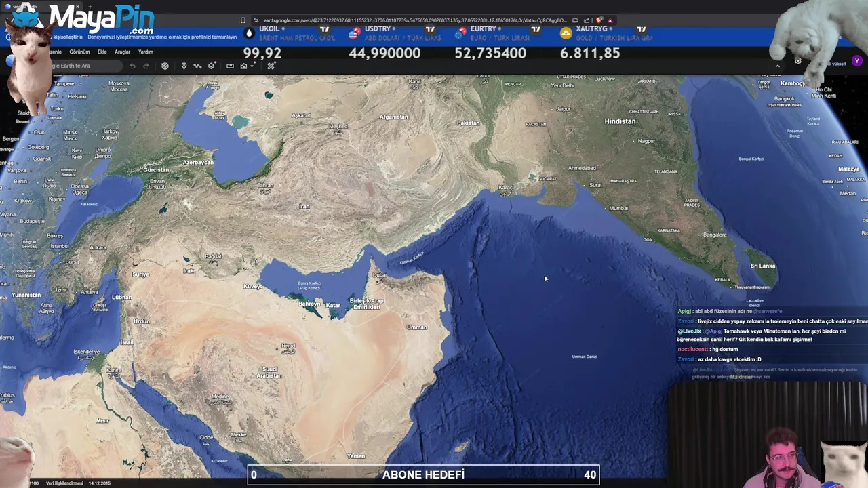
Task: Click the Bangalore city label
Action: pos(715,235)
